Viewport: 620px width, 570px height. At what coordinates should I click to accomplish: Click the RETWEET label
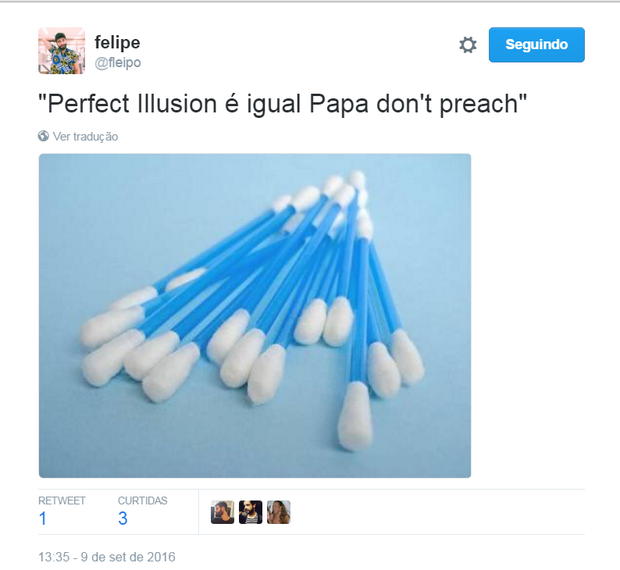tap(62, 500)
